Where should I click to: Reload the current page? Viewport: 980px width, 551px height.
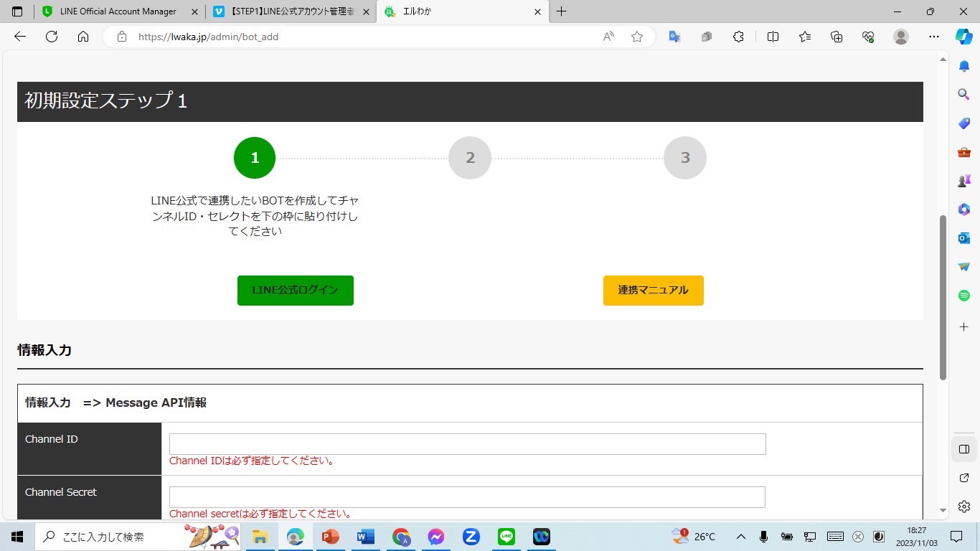pos(52,37)
